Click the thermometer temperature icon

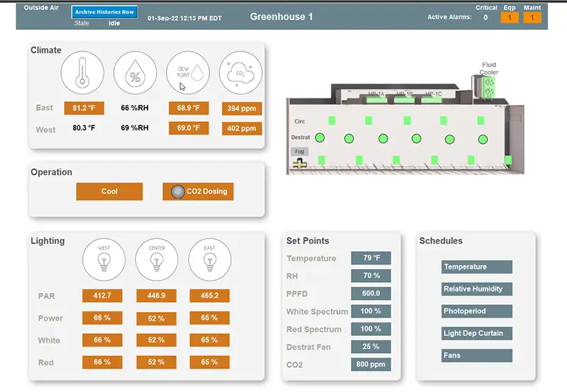pyautogui.click(x=82, y=72)
